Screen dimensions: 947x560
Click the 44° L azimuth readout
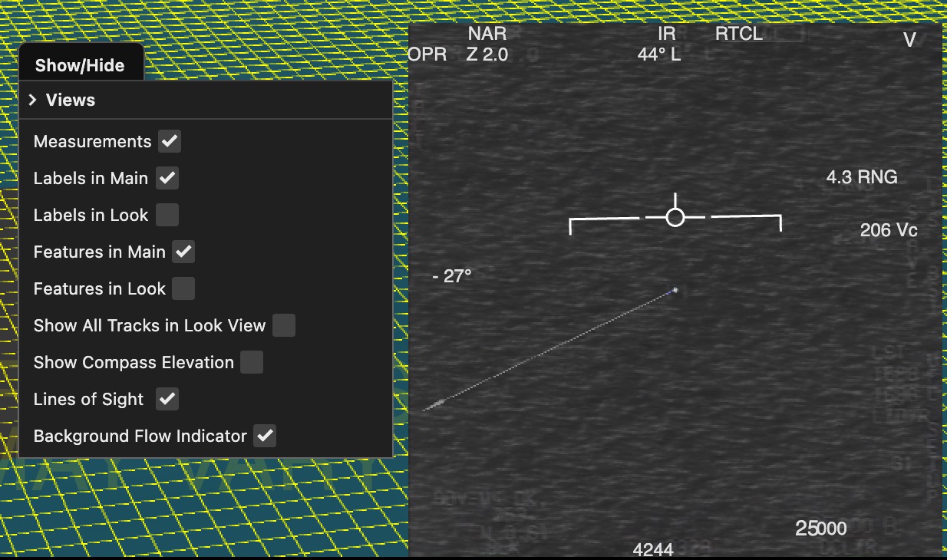point(658,54)
